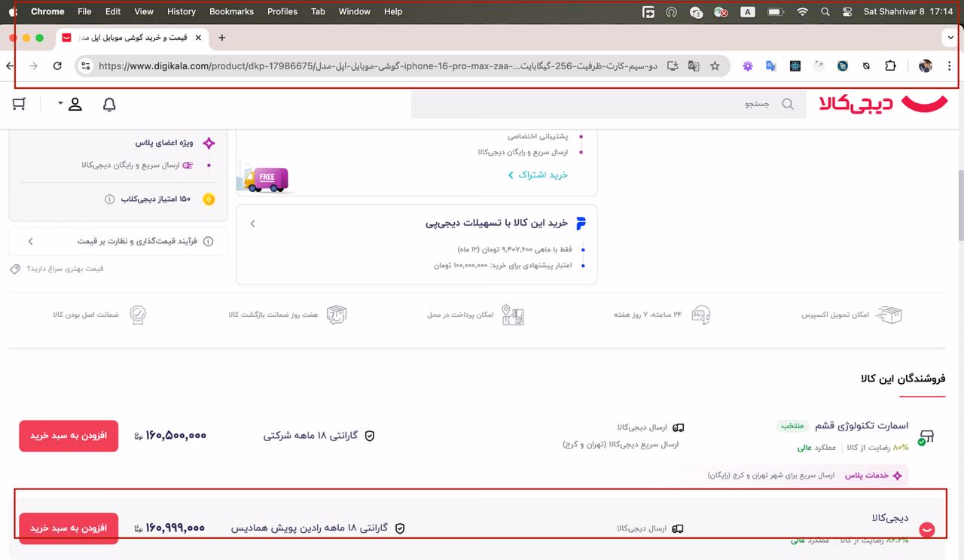
Task: Add اسمارت تکنولوژی قشم offer to cart
Action: tap(69, 436)
